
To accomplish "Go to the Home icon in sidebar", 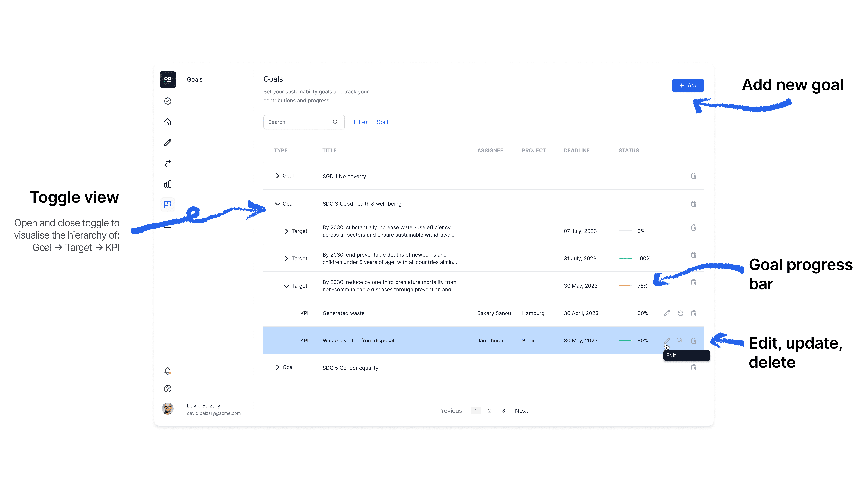I will pyautogui.click(x=167, y=122).
